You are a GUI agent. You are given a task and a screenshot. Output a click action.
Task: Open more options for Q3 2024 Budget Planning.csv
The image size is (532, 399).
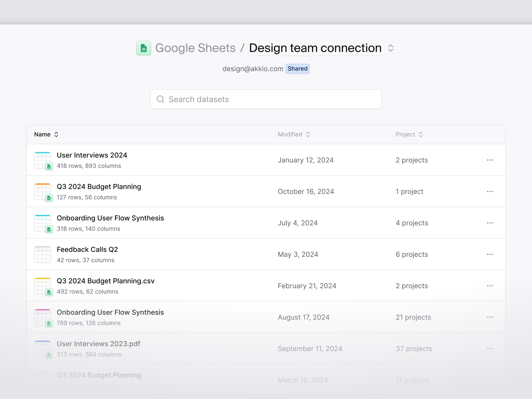tap(490, 286)
